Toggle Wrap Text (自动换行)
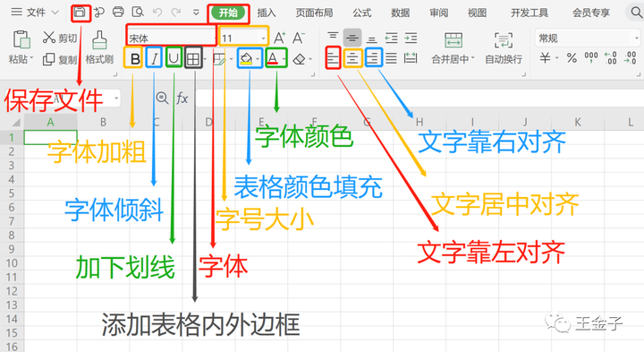 tap(504, 47)
